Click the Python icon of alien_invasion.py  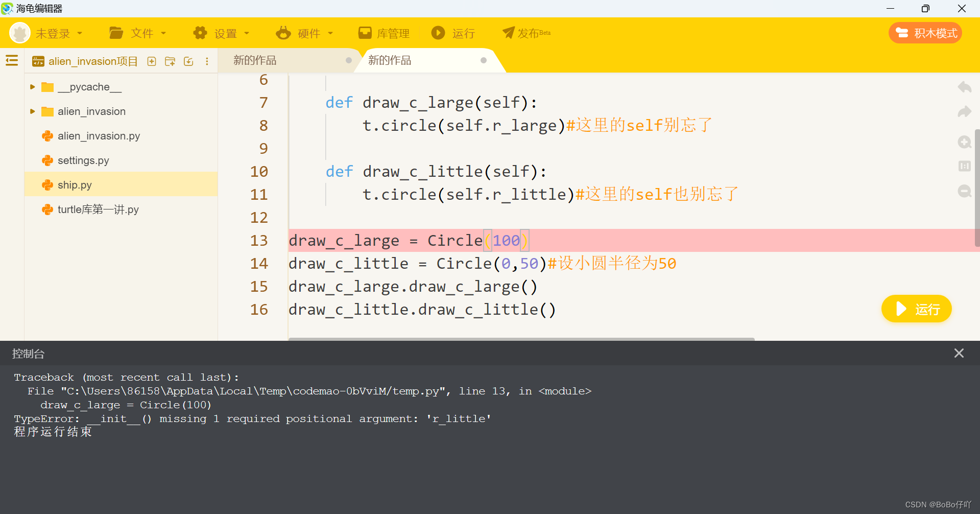tap(47, 136)
